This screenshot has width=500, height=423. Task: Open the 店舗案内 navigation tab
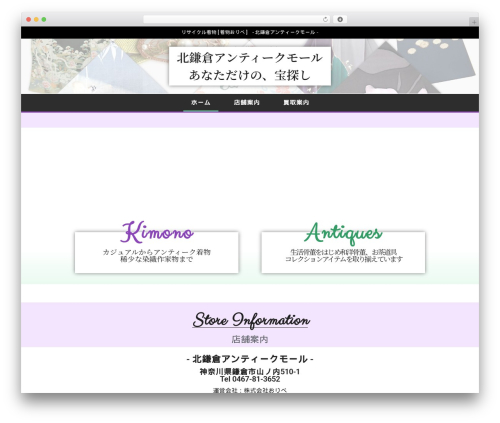246,103
